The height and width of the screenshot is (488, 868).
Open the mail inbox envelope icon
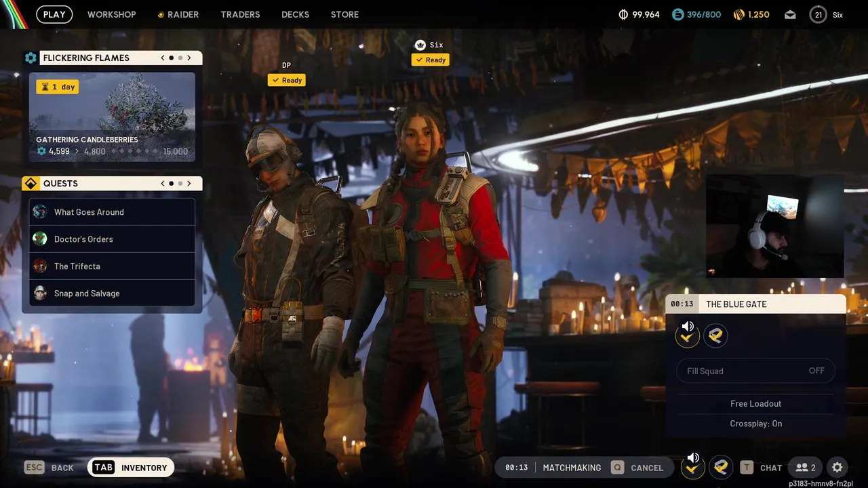[790, 14]
